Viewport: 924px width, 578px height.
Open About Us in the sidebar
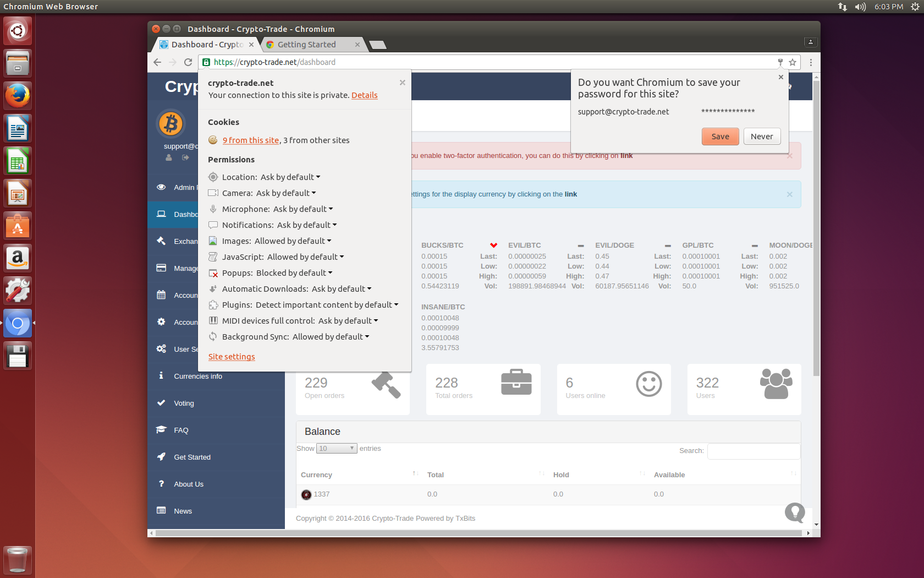coord(216,484)
